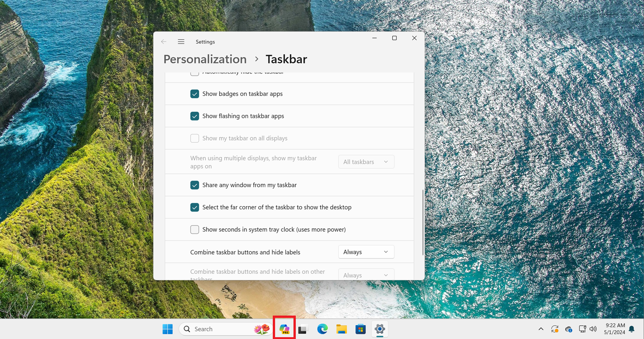Click the Personalization breadcrumb link

tap(205, 59)
